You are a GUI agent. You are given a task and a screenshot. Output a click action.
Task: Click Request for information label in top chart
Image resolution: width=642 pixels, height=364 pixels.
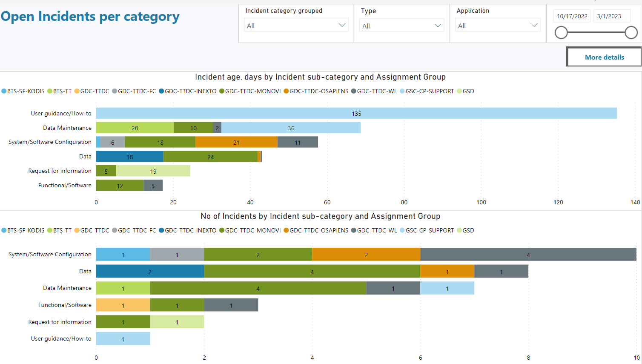tap(60, 171)
